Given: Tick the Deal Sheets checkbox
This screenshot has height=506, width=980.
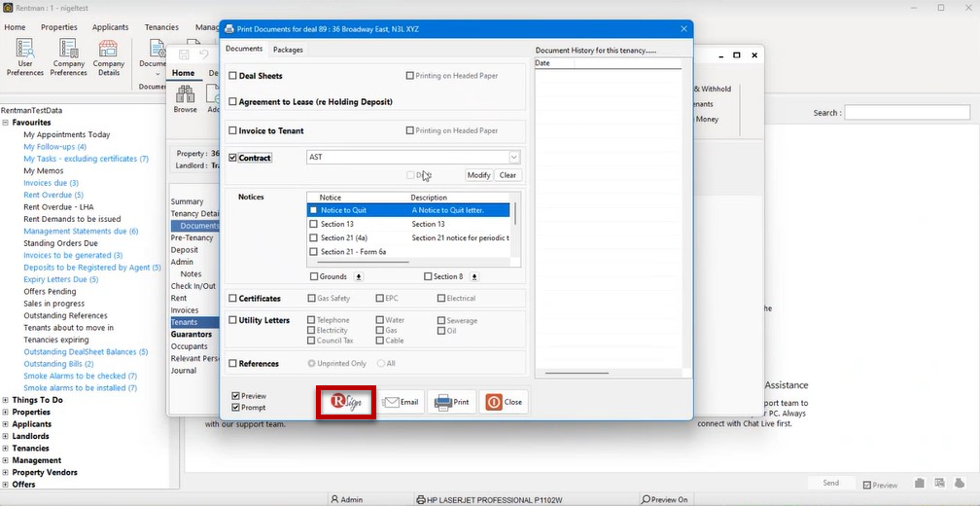Looking at the screenshot, I should point(232,76).
